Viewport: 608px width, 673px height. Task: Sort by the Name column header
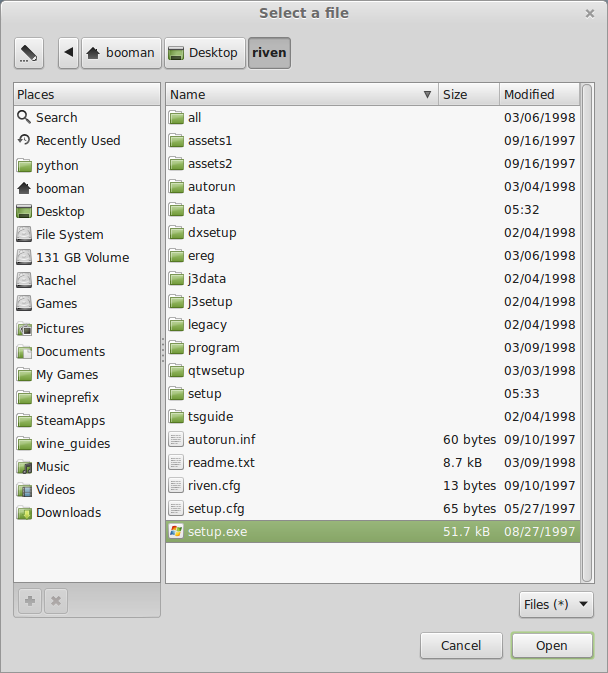coord(302,94)
